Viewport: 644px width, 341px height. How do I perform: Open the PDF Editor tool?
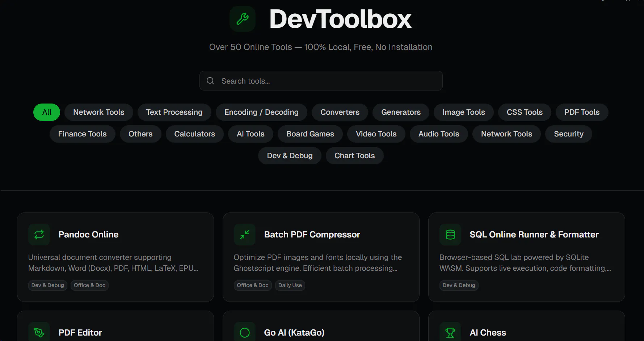[x=115, y=326]
